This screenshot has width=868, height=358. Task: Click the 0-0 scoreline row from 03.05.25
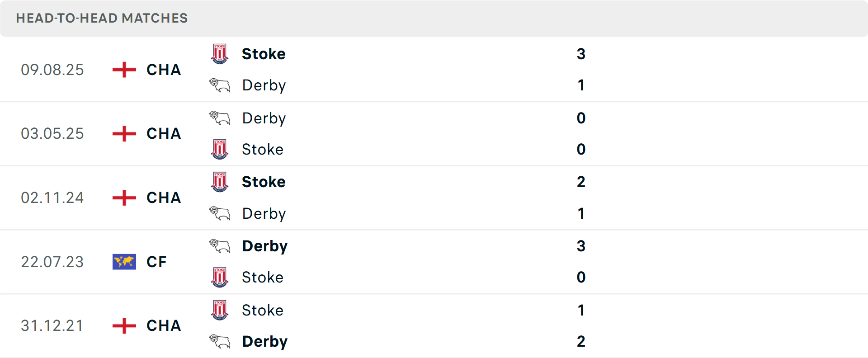pos(581,133)
